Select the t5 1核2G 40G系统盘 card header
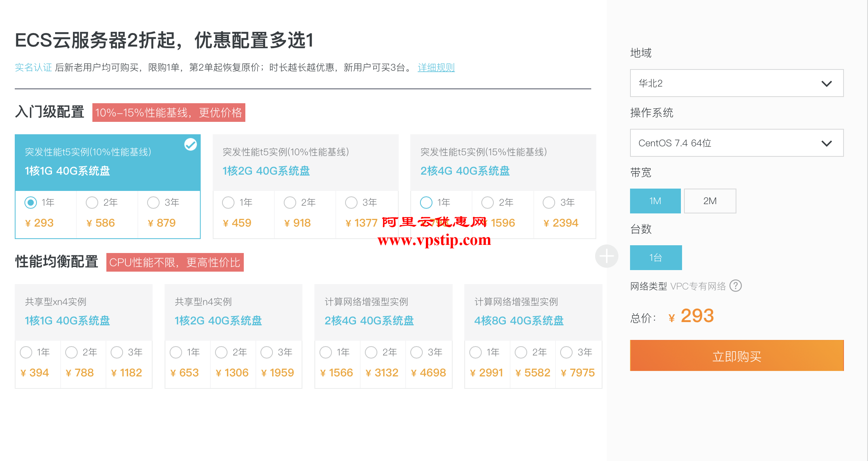 tap(306, 163)
